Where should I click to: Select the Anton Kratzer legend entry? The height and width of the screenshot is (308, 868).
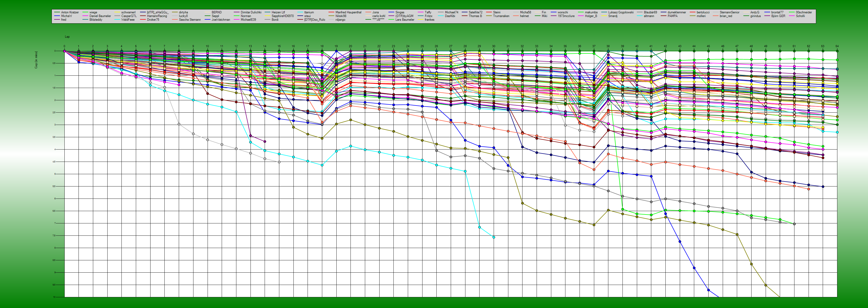click(70, 13)
